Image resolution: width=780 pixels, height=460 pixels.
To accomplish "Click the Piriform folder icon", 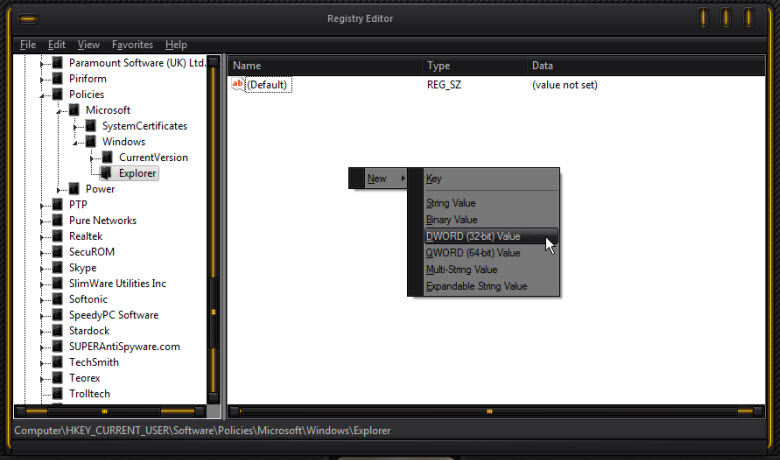I will [x=58, y=79].
